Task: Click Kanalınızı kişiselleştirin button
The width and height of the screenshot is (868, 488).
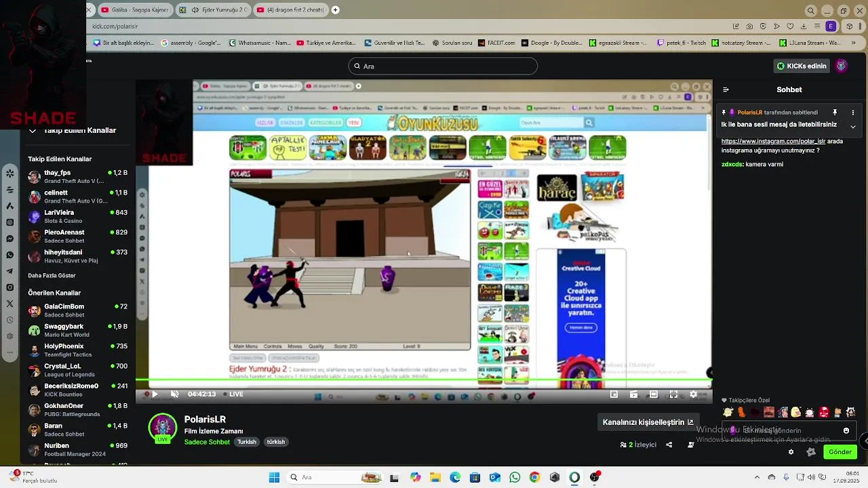Action: (648, 422)
